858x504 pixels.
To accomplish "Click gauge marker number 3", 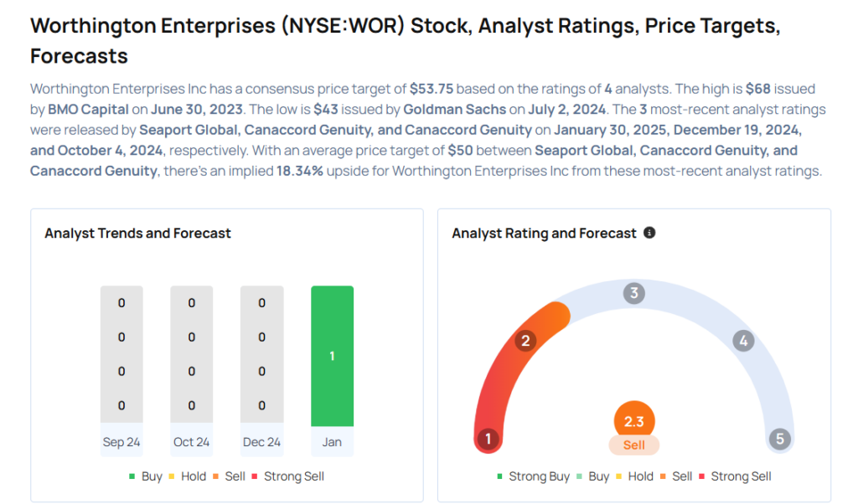I will (634, 293).
